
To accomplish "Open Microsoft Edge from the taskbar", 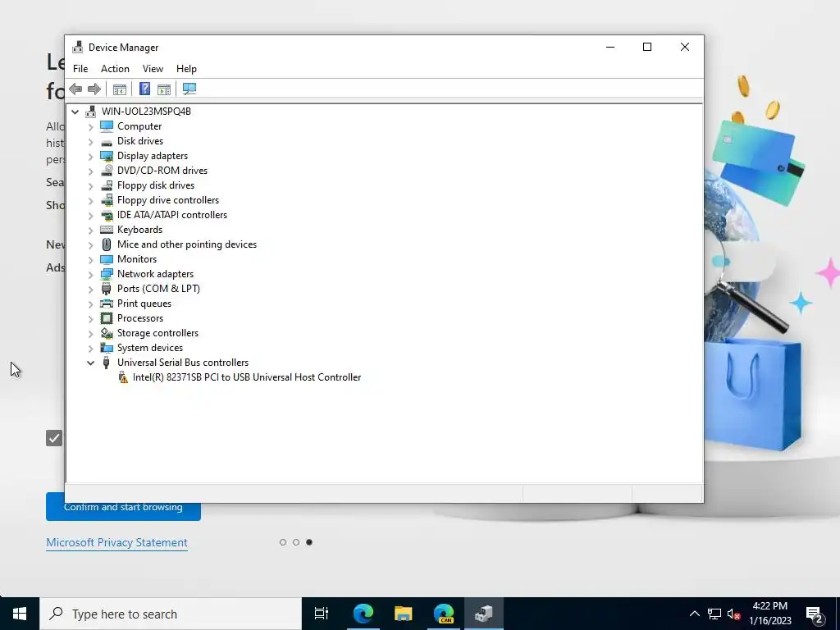I will point(363,614).
